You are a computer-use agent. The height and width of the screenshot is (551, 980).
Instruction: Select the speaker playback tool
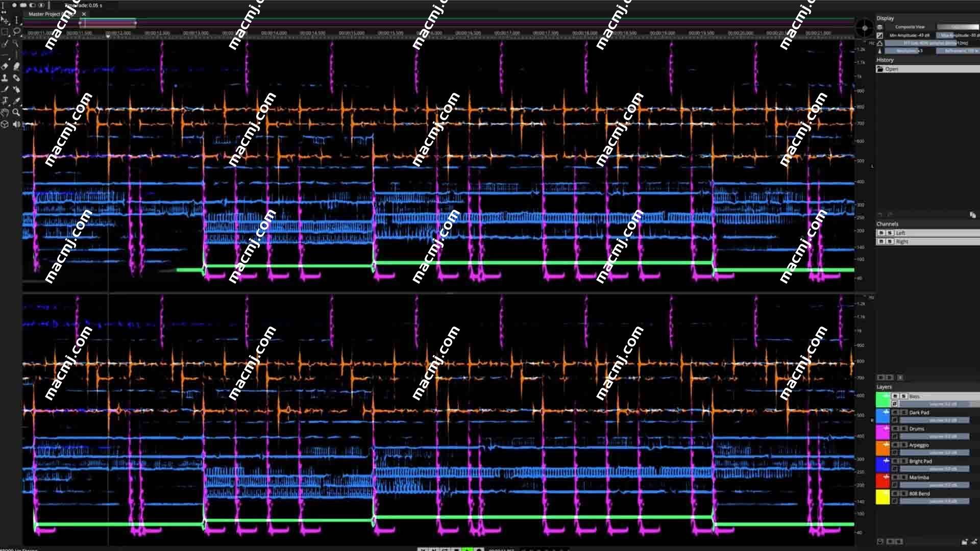coord(16,124)
